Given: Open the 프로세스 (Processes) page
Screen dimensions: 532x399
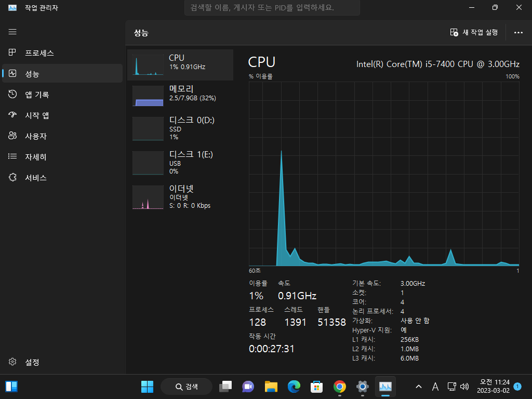Looking at the screenshot, I should 62,52.
